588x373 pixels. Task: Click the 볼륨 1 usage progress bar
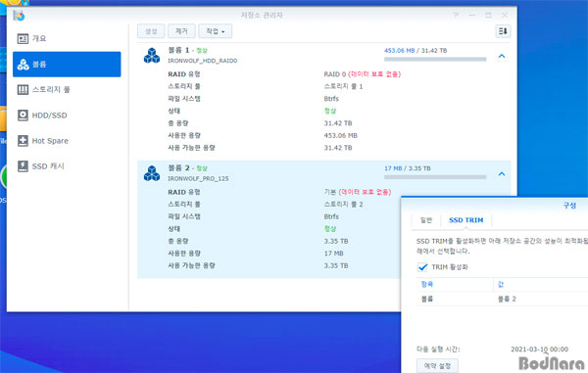coord(435,59)
